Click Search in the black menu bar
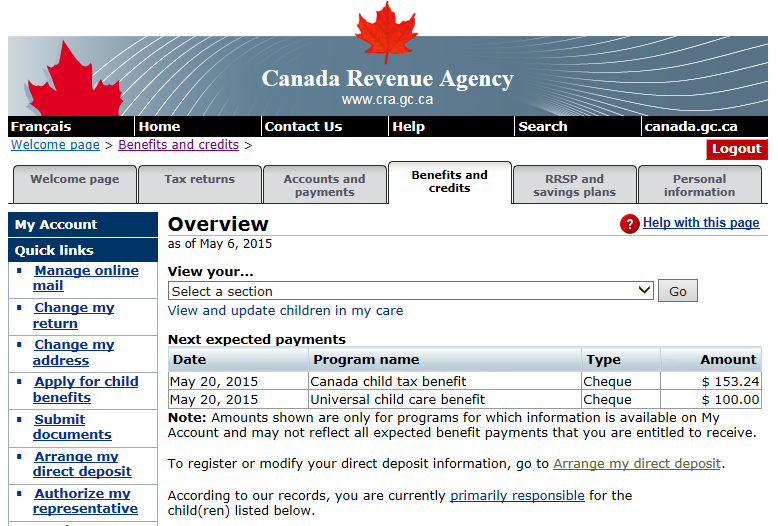The width and height of the screenshot is (778, 526). coord(543,127)
